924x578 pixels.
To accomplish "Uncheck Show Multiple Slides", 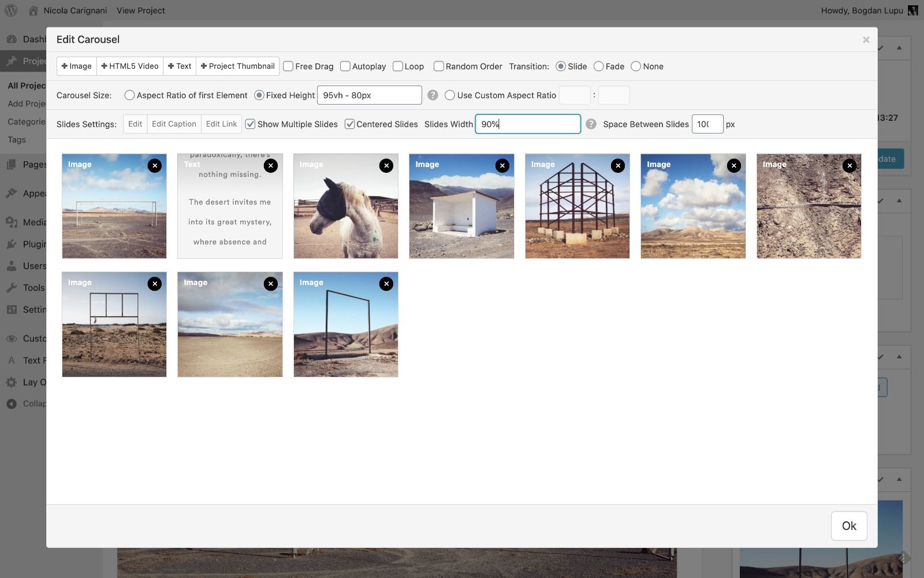I will [250, 124].
